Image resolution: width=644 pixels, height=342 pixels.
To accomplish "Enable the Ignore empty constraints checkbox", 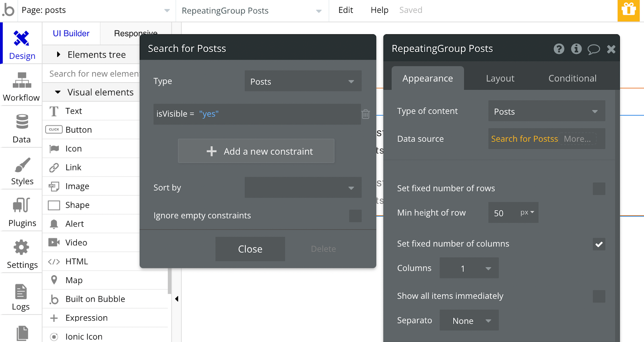I will click(x=355, y=216).
